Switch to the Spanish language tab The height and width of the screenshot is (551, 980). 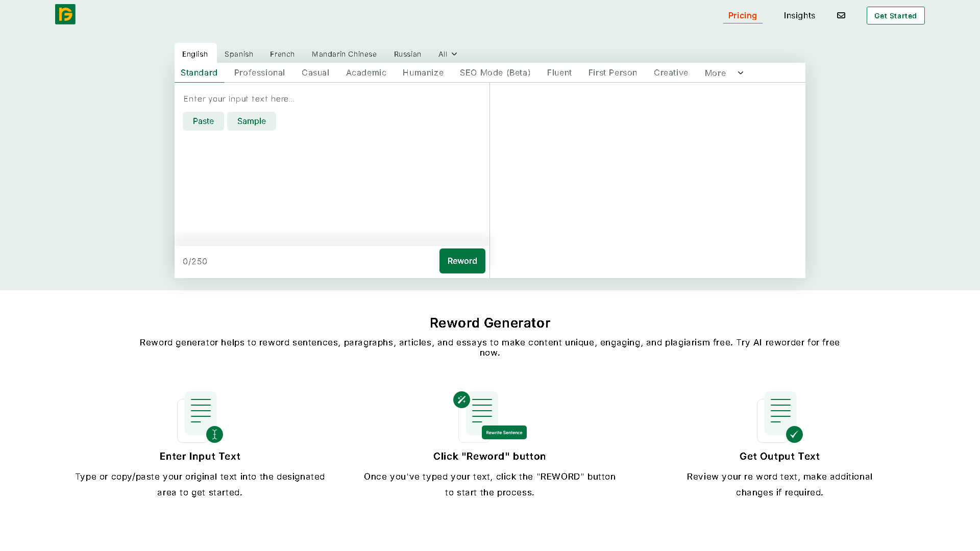click(239, 54)
